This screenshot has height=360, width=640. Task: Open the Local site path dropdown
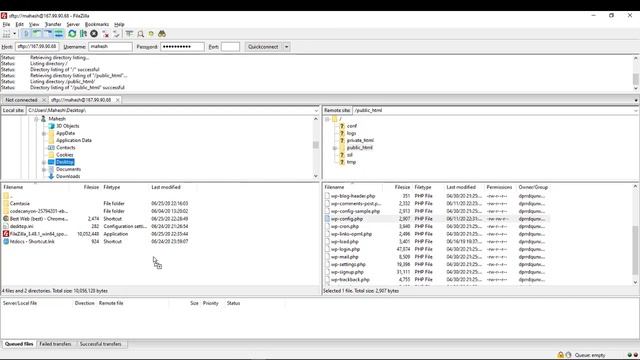tap(316, 111)
